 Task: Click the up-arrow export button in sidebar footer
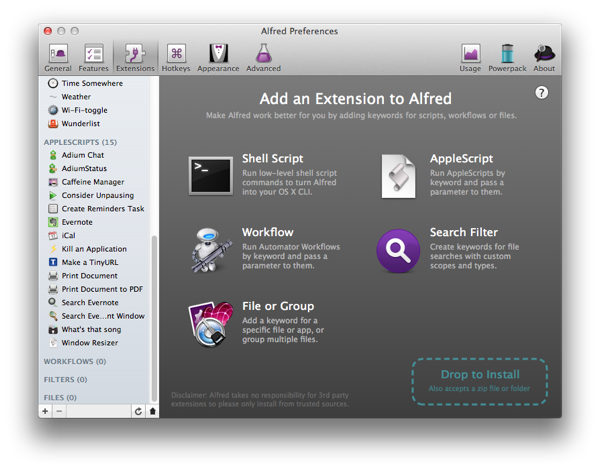click(152, 411)
